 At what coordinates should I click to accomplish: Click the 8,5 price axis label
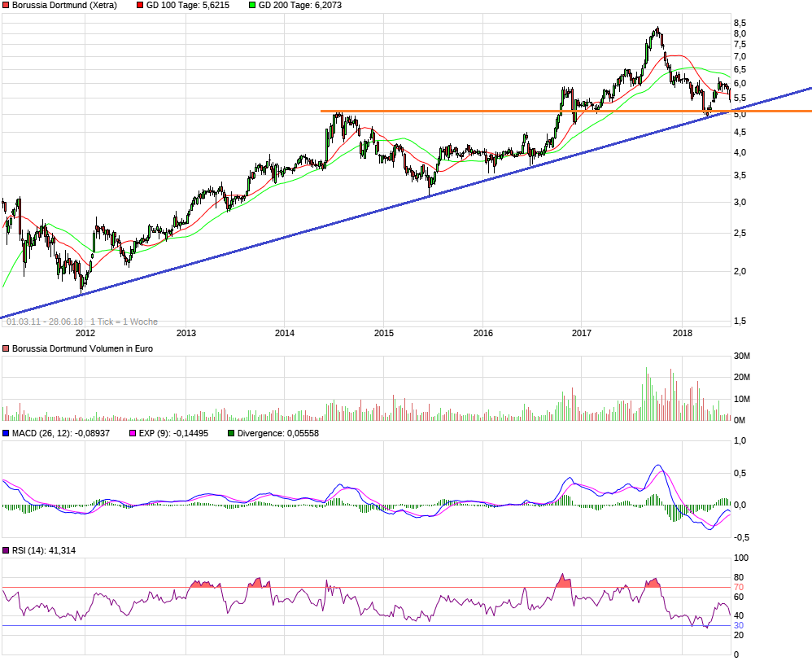pyautogui.click(x=740, y=23)
